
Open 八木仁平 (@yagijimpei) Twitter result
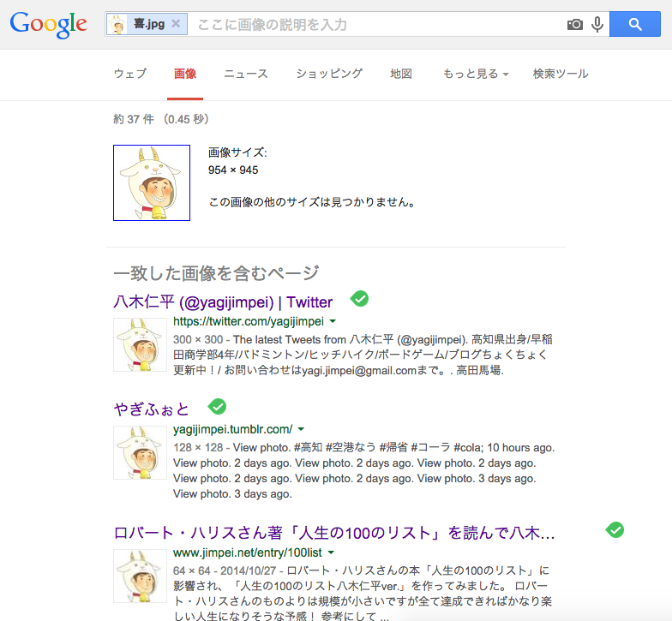(x=223, y=302)
